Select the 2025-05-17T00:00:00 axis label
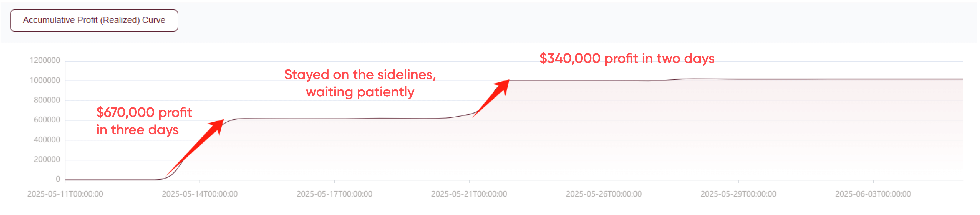The width and height of the screenshot is (980, 215). (x=334, y=194)
